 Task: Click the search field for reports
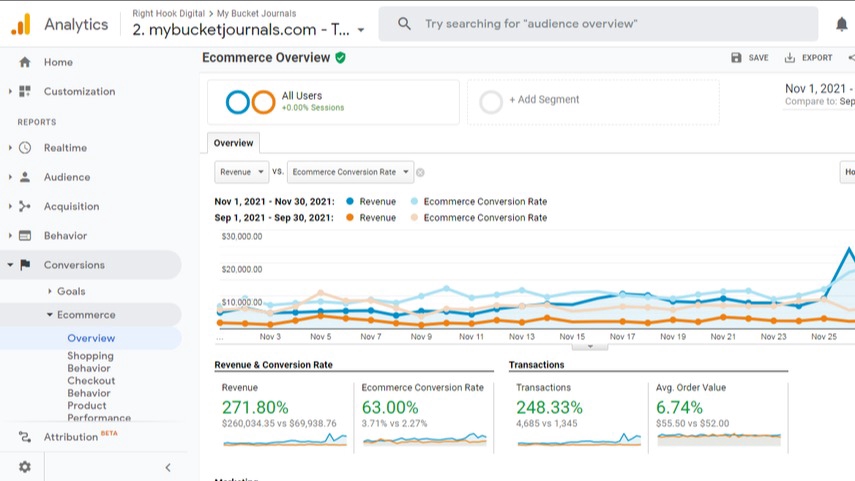click(598, 24)
